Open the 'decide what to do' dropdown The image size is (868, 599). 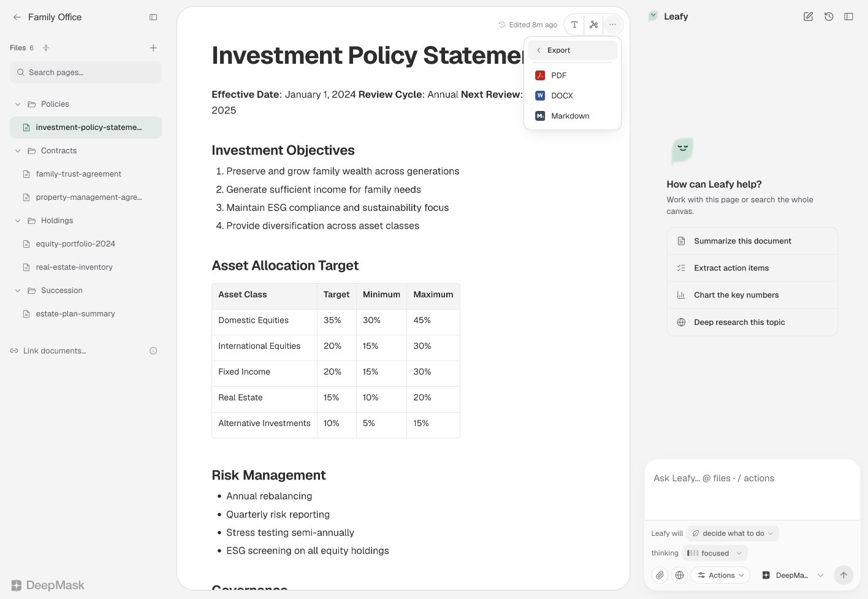pos(733,533)
